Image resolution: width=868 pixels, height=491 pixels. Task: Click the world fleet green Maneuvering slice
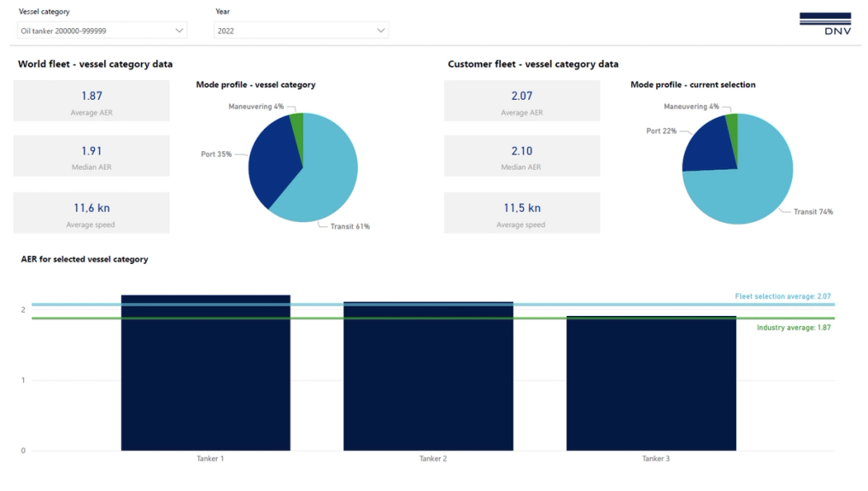point(298,130)
